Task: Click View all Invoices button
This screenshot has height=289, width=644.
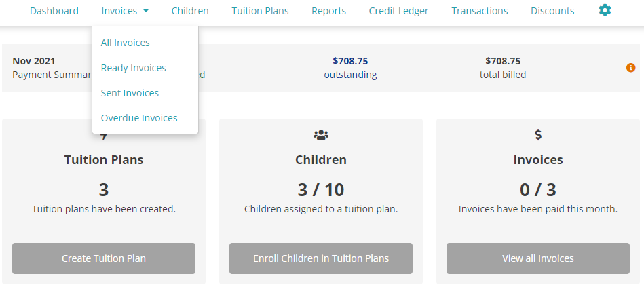Action: coord(538,258)
